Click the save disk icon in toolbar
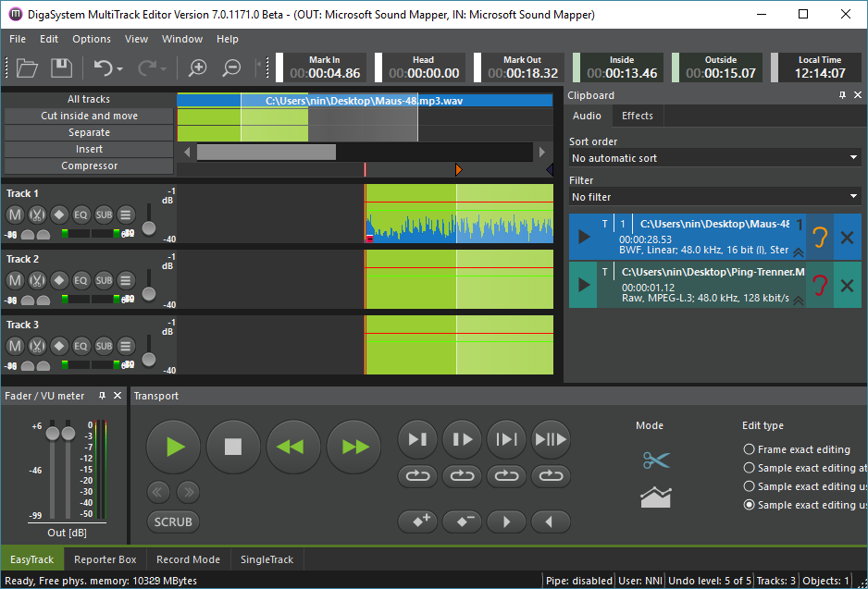Screen dimensions: 868x589 point(61,67)
